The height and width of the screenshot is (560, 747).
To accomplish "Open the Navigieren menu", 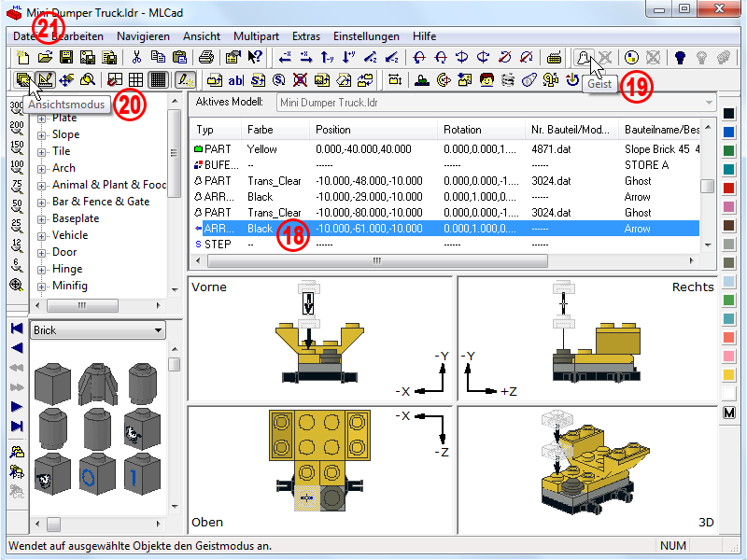I will coord(143,36).
